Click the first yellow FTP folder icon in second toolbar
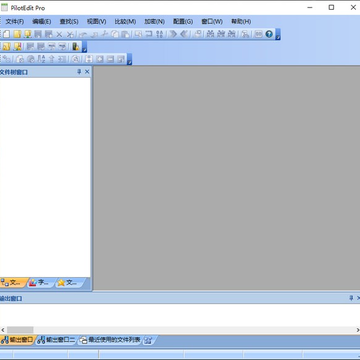Screen dimensions: 360x360 7,47
